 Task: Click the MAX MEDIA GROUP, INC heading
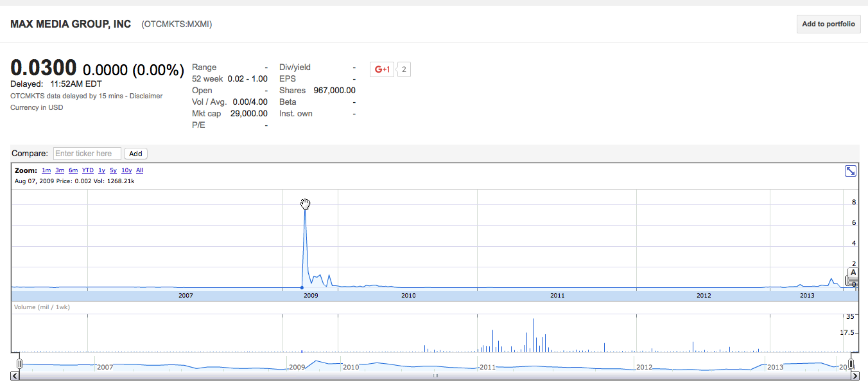pos(71,24)
